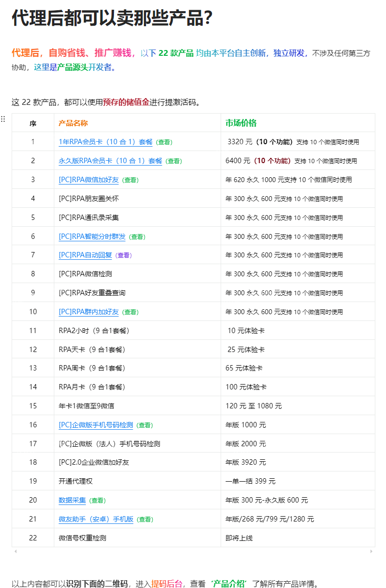The image size is (386, 588).
Task: Click (查看) beside [PC]企微版手机号码检测
Action: coord(144,425)
